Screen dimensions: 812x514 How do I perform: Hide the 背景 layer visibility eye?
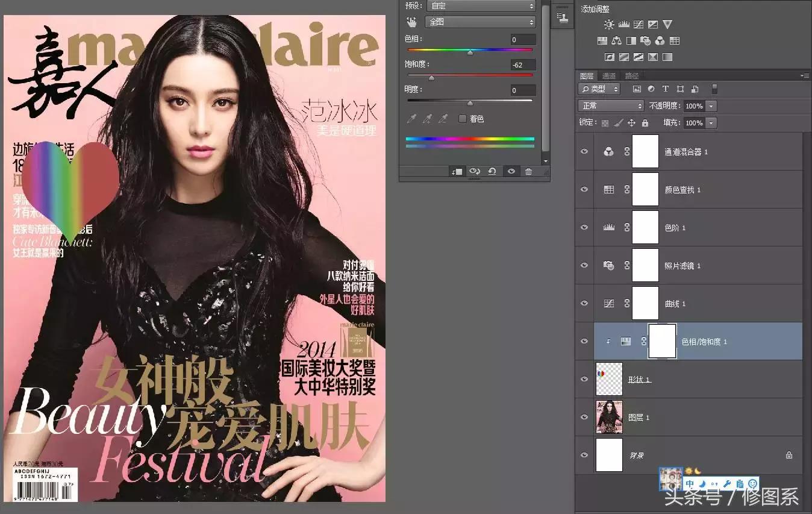584,455
